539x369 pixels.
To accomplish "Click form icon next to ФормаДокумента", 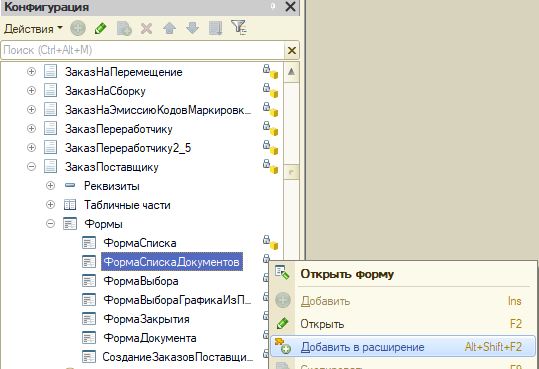I will [x=89, y=338].
